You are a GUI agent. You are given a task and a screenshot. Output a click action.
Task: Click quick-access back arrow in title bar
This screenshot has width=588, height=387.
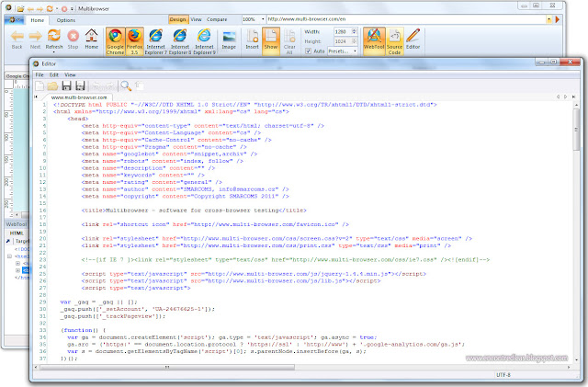point(30,8)
